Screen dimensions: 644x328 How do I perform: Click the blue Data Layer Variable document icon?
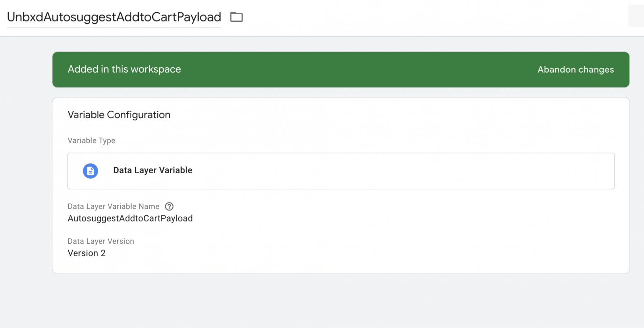click(91, 171)
